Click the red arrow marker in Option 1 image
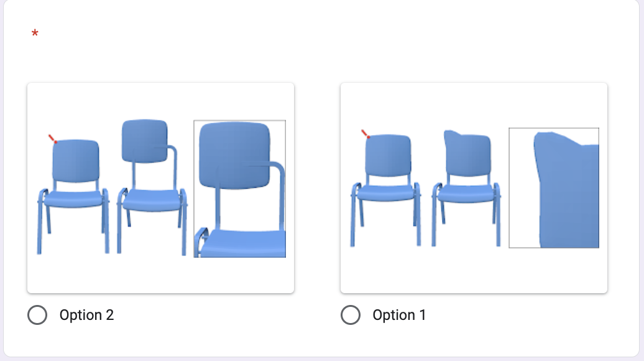 tap(366, 134)
